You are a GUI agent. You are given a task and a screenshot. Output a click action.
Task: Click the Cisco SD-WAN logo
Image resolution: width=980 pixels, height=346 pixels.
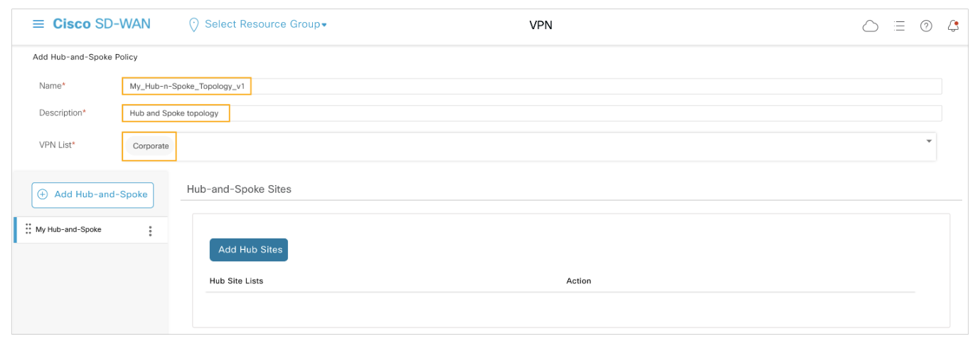102,24
